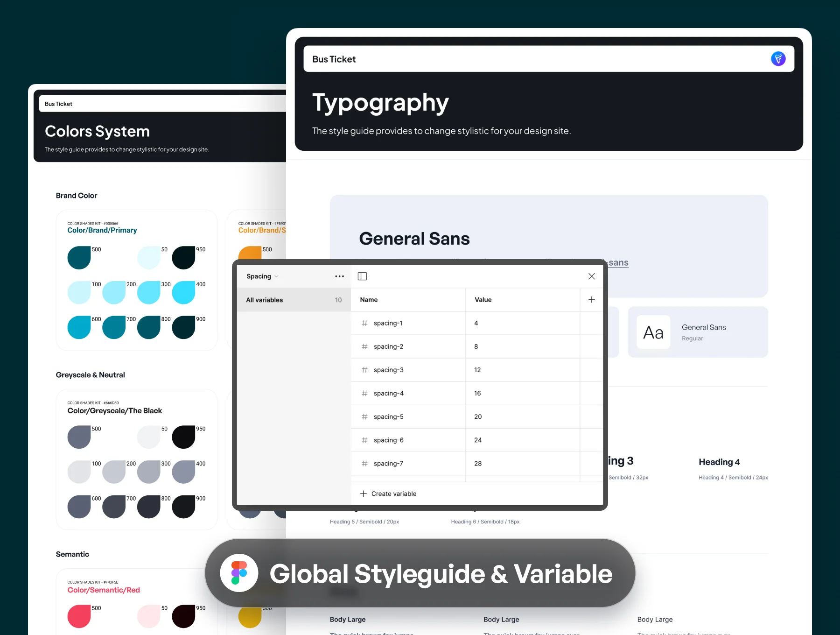Viewport: 840px width, 635px height.
Task: Select the spacing-1 variable name
Action: tap(388, 323)
